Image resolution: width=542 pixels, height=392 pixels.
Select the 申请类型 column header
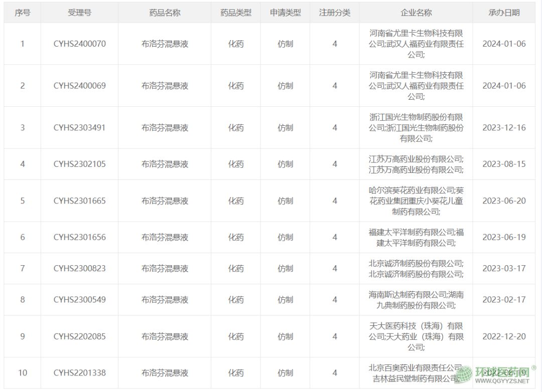click(285, 13)
